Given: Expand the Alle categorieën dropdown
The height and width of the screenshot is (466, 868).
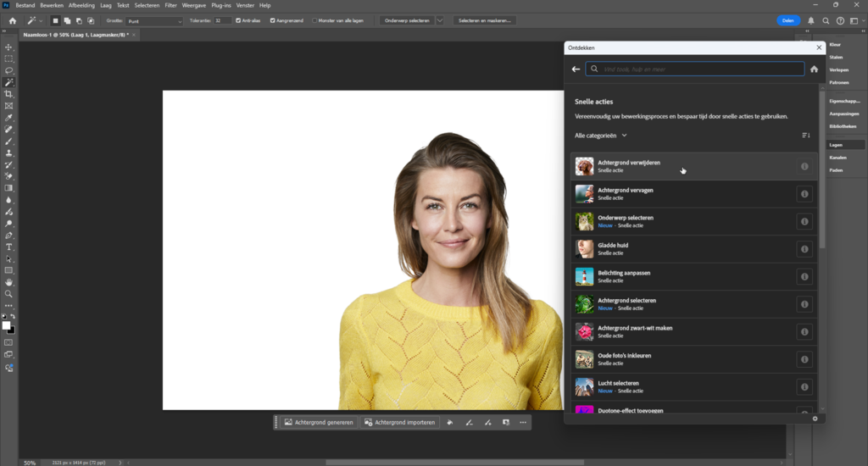Looking at the screenshot, I should [x=601, y=136].
